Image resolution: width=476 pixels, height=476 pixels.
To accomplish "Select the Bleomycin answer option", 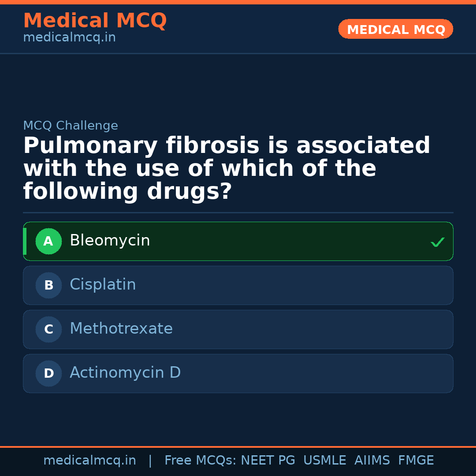I will 238,241.
